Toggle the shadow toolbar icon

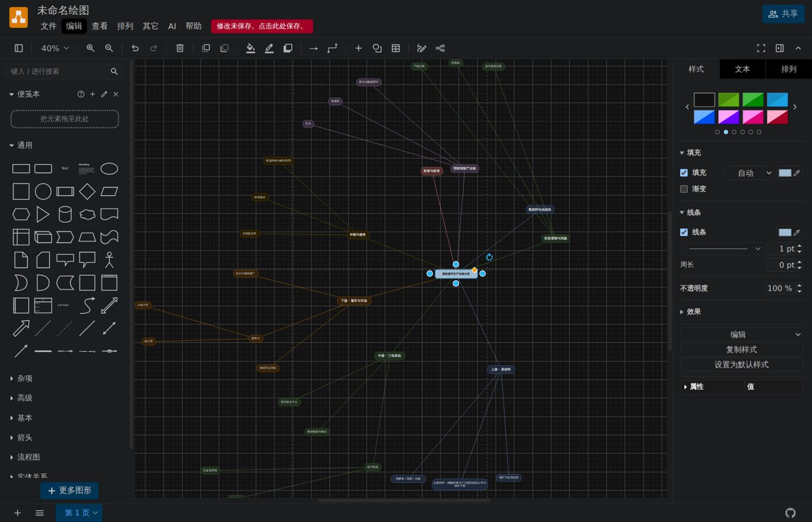[x=288, y=48]
